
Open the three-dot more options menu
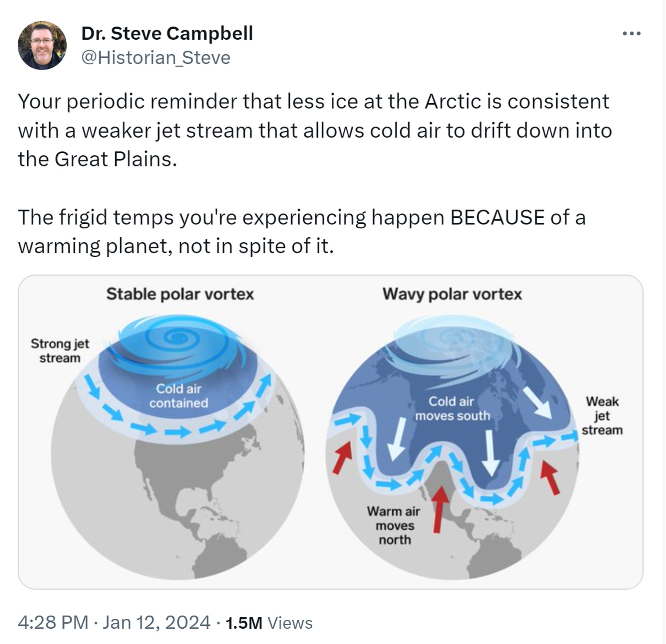(631, 34)
